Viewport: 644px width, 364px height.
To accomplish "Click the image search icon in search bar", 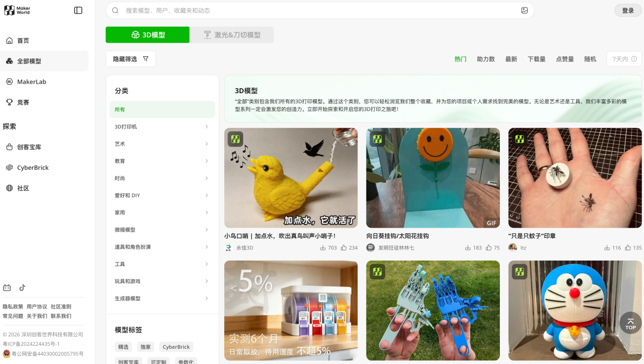I will (x=524, y=10).
